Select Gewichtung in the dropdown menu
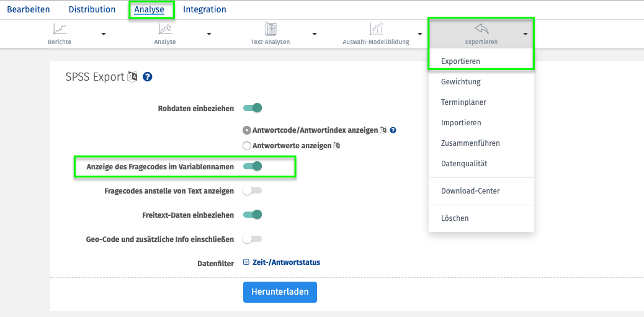This screenshot has width=644, height=317. click(461, 82)
